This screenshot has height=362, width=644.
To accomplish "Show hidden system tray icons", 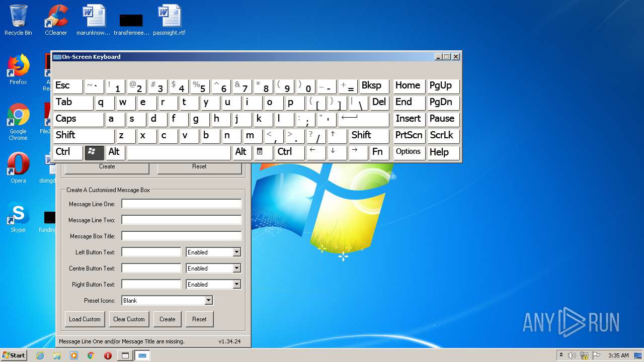I will click(561, 355).
